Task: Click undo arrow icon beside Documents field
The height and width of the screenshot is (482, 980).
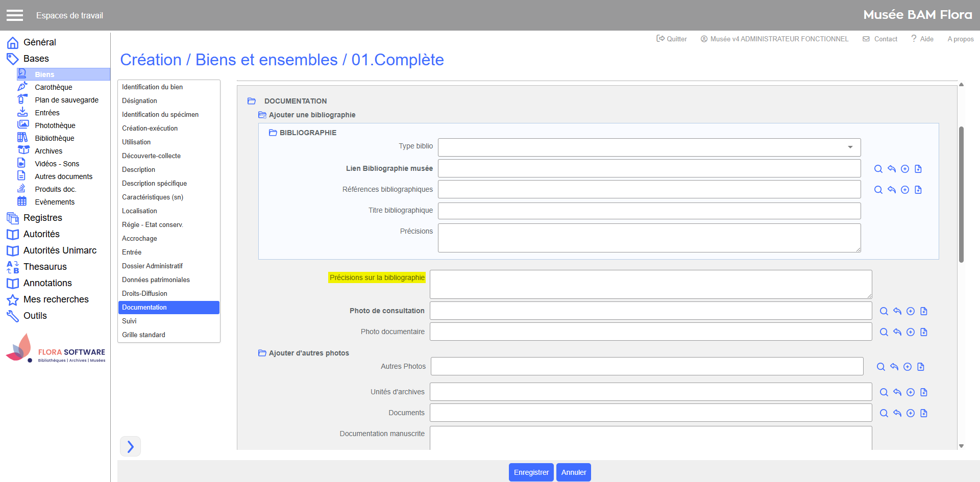Action: pos(897,413)
